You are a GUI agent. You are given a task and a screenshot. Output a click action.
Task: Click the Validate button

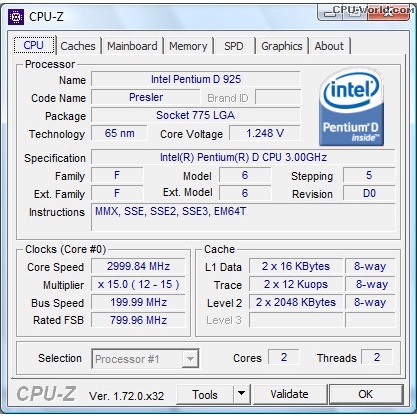point(289,394)
